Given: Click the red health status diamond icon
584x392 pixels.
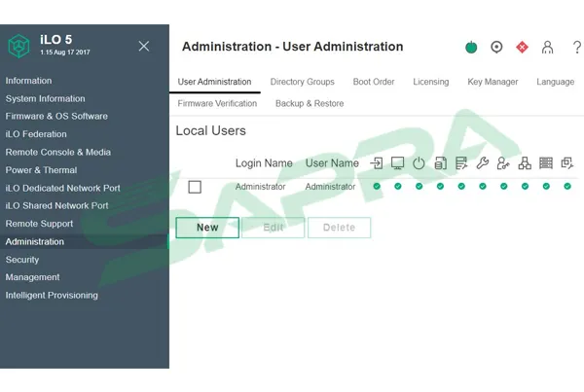Looking at the screenshot, I should point(522,47).
